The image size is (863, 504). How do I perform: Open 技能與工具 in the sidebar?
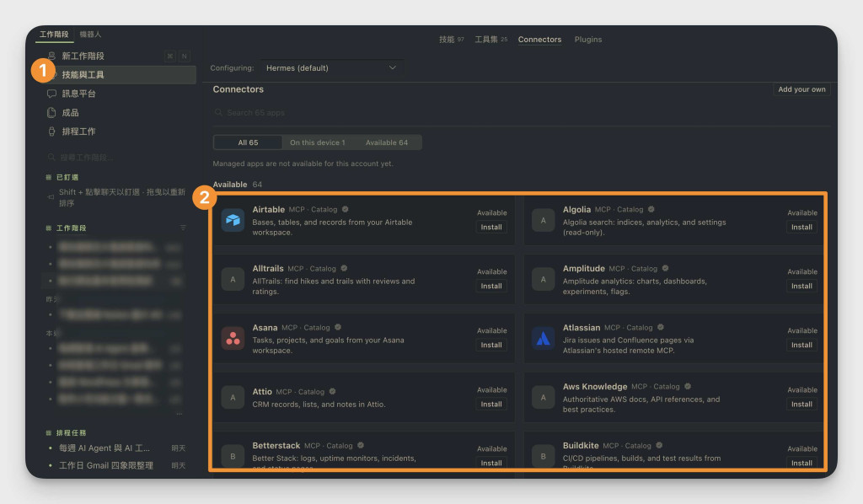[x=120, y=75]
